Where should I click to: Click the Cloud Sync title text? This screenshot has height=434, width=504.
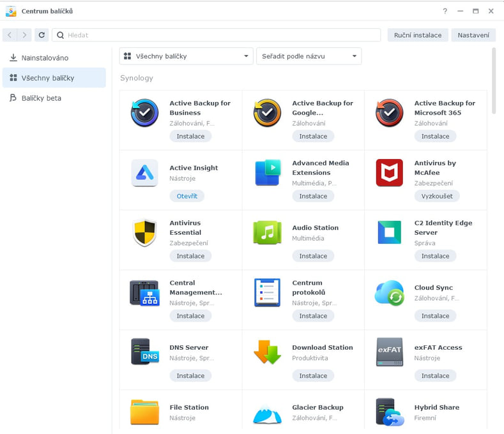[434, 287]
